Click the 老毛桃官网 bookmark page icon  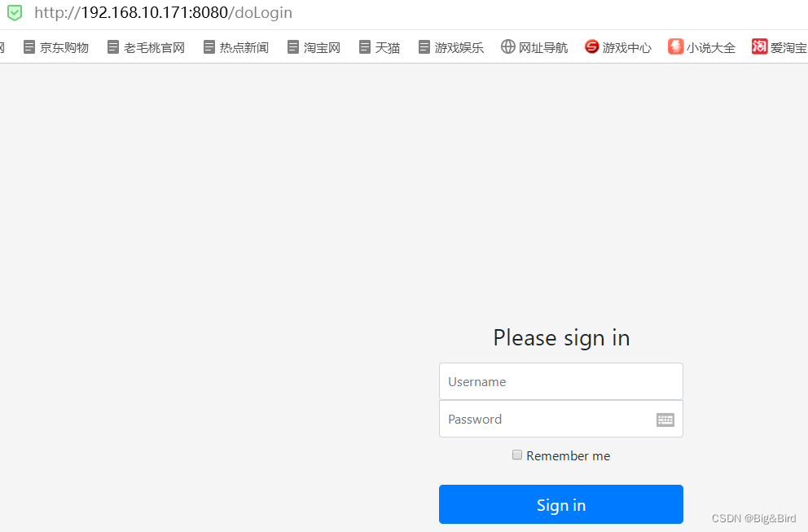(113, 47)
